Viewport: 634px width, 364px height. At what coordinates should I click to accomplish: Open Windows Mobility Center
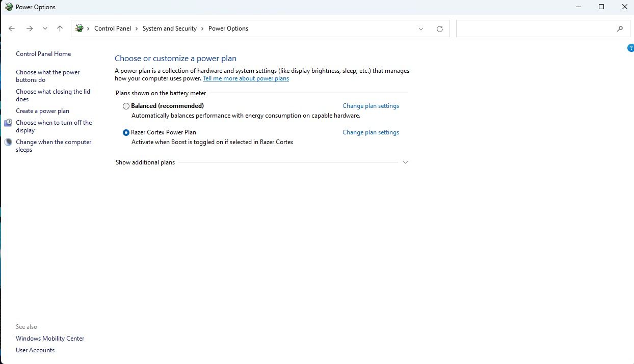(x=50, y=339)
